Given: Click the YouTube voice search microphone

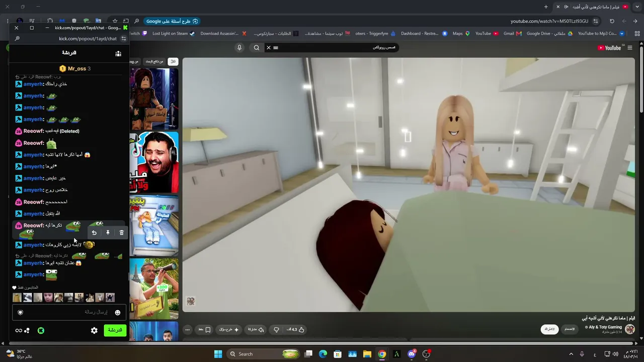Looking at the screenshot, I should click(x=239, y=47).
